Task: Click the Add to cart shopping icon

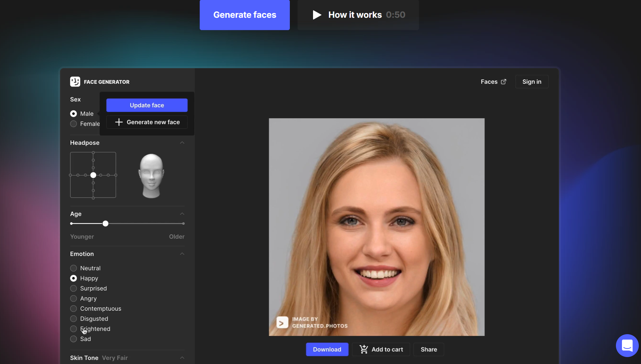Action: 363,348
